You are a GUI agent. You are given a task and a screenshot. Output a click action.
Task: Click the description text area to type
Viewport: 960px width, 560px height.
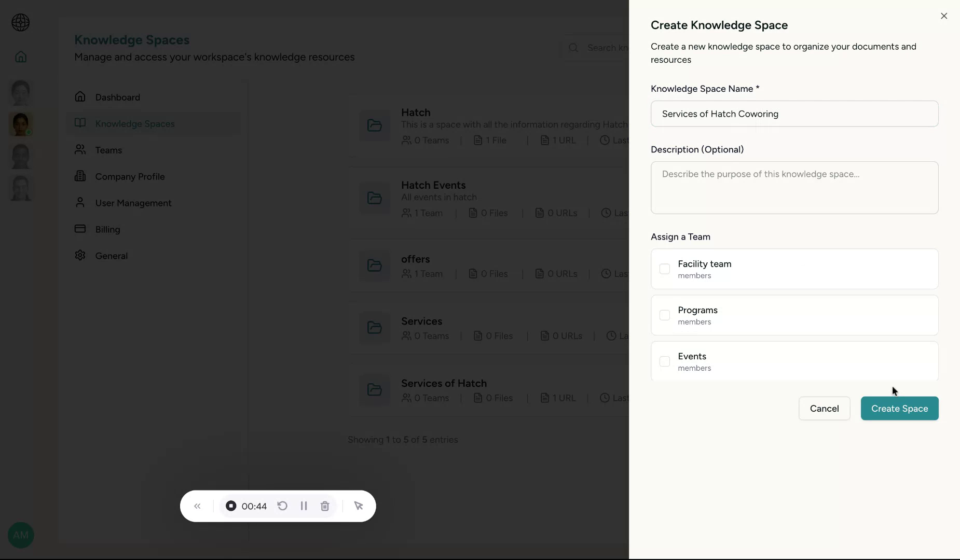(793, 188)
